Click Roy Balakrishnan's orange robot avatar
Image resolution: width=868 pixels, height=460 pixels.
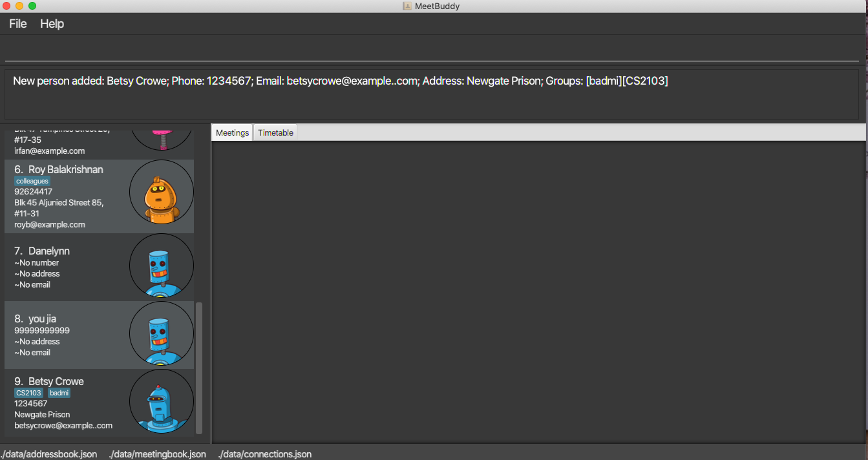[162, 192]
